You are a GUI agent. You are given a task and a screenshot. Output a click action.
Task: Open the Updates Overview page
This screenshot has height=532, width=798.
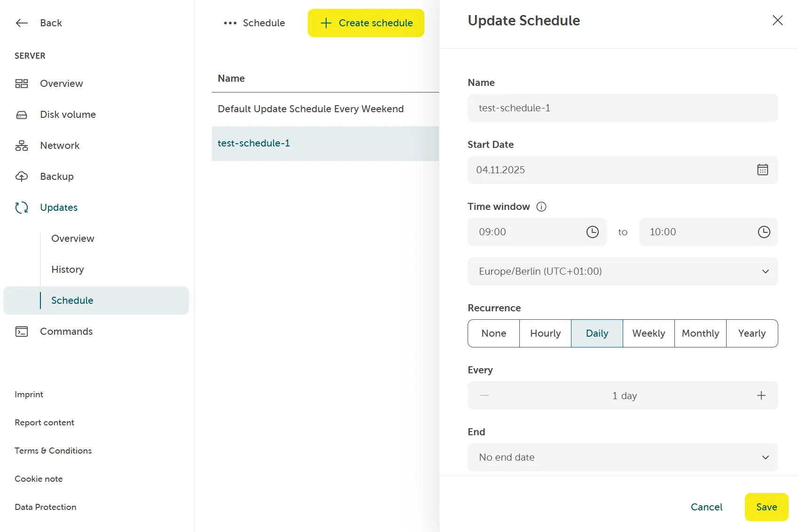click(x=72, y=238)
